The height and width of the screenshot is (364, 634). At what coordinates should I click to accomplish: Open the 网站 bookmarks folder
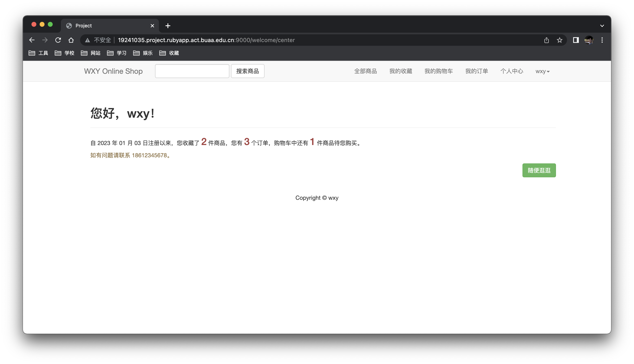click(90, 53)
